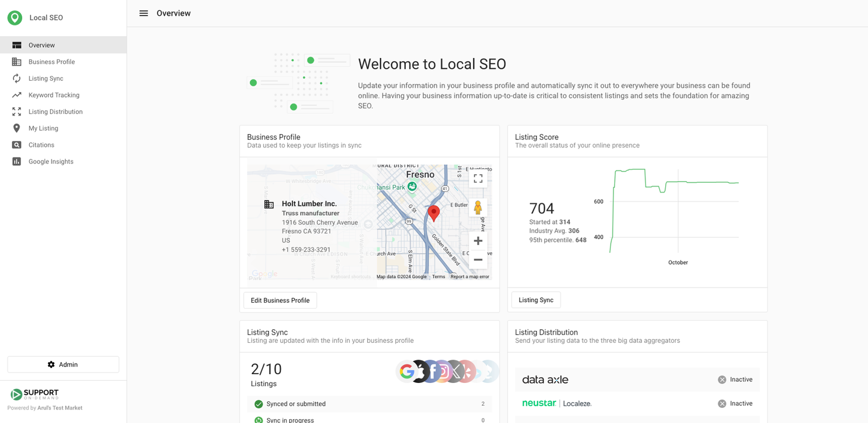Click the Terms link on map
868x423 pixels.
point(438,277)
